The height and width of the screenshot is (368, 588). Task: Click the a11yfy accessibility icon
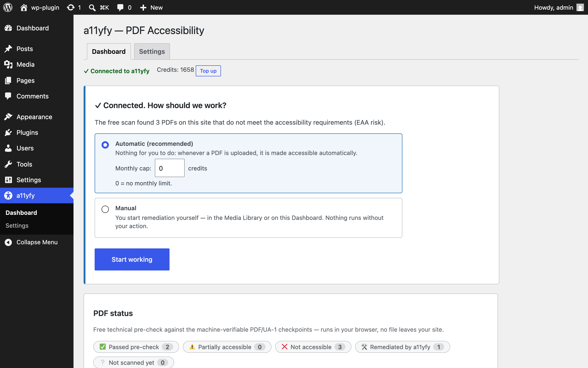(8, 195)
